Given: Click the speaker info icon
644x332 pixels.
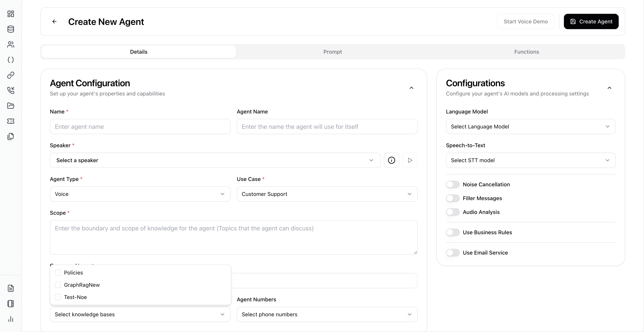Looking at the screenshot, I should (391, 160).
